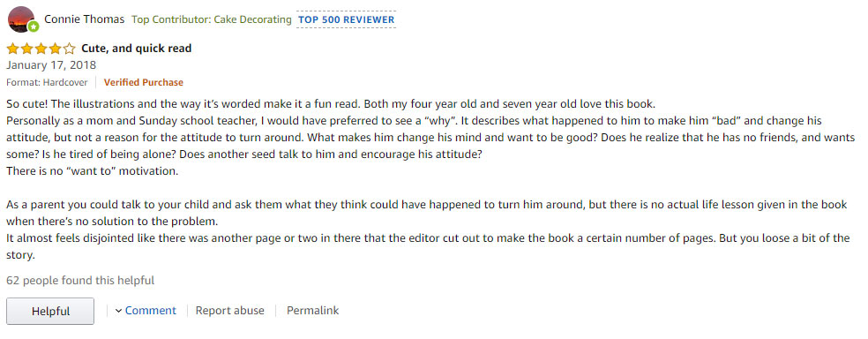Click the TOP 500 REVIEWER badge

pos(346,19)
